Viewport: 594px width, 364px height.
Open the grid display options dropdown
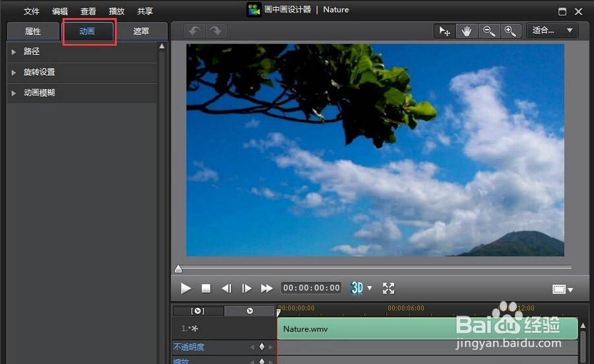562,289
